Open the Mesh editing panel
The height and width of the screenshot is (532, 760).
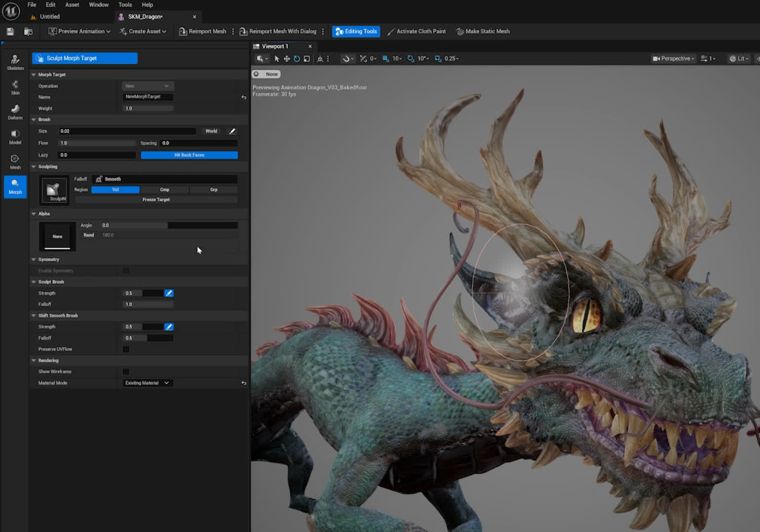point(15,161)
